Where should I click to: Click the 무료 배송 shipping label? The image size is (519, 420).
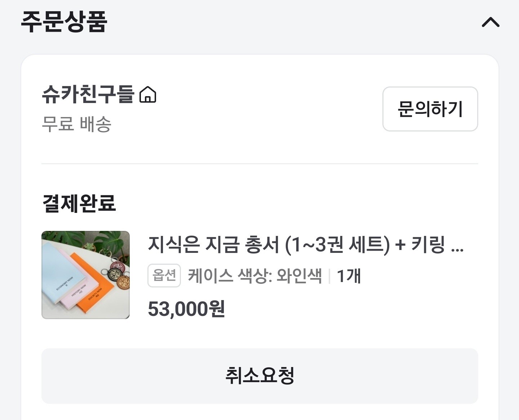(x=76, y=124)
